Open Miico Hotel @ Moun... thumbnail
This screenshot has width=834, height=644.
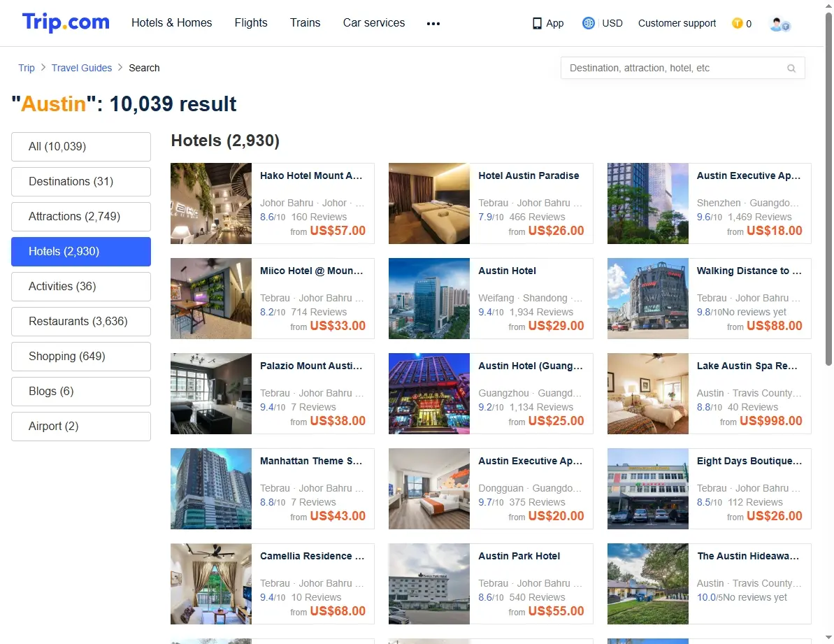coord(211,299)
